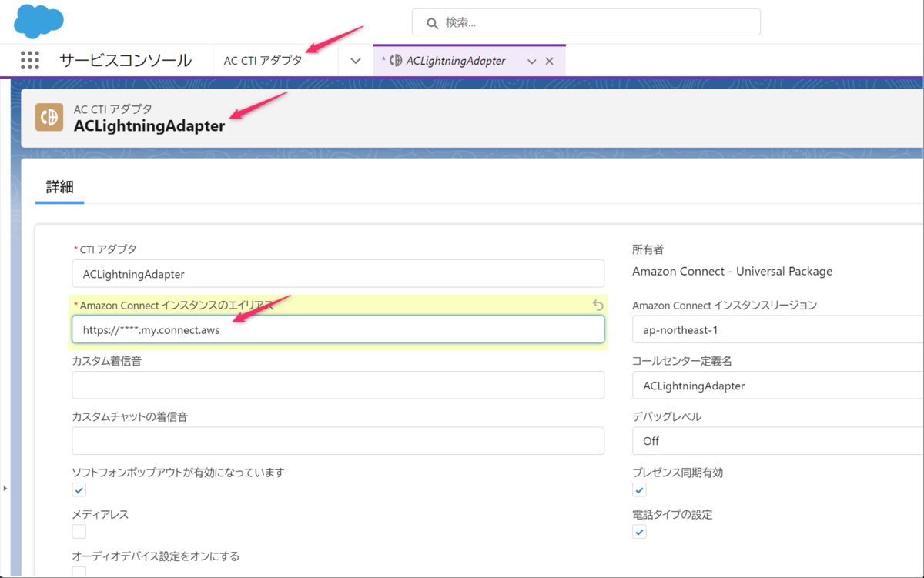Select the 詳細 tab
Screen dimensions: 924x578
pyautogui.click(x=59, y=186)
